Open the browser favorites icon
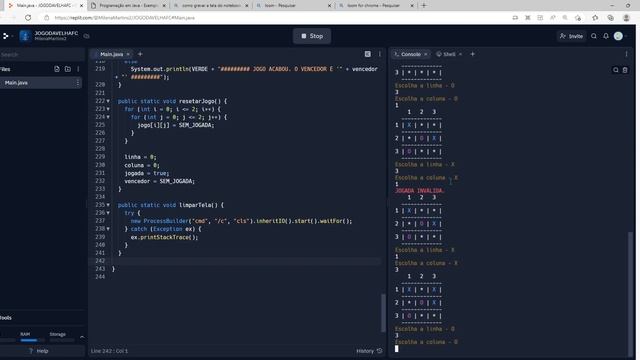Image resolution: width=640 pixels, height=360 pixels. (x=595, y=18)
